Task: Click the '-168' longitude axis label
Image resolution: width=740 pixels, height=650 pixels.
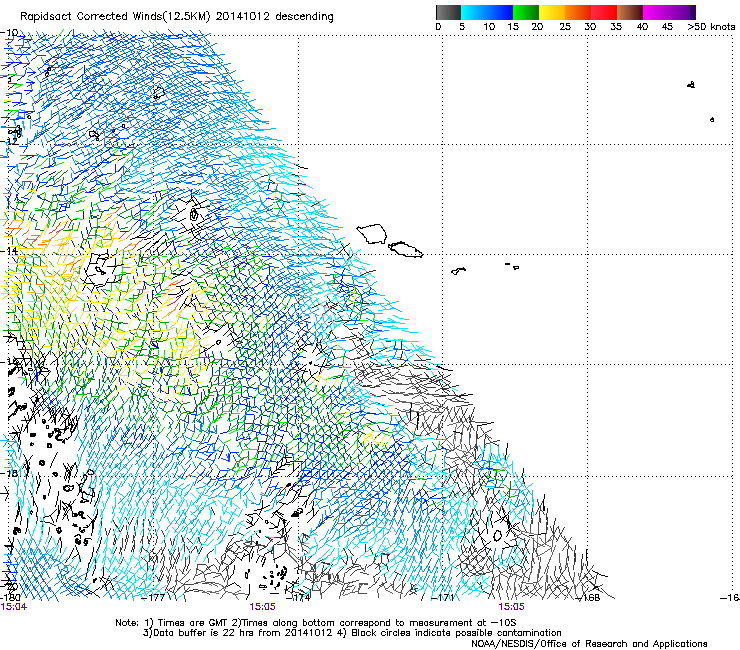Action: click(588, 598)
